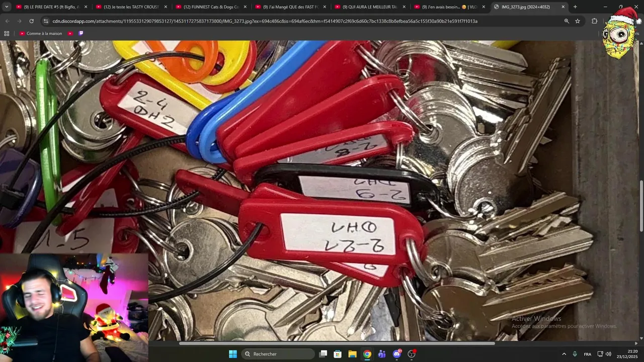Open Microsoft Teams from taskbar
The image size is (644, 362).
[x=382, y=354]
